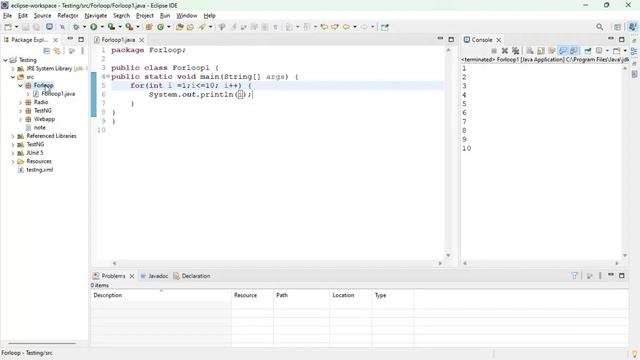Click the Open Type folder icon
640x360 pixels.
[180, 27]
